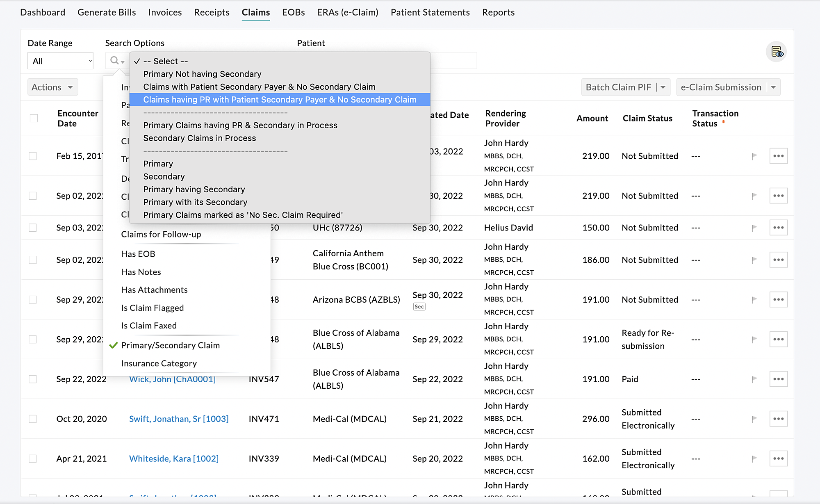Click the preview settings icon at top right

pyautogui.click(x=776, y=52)
